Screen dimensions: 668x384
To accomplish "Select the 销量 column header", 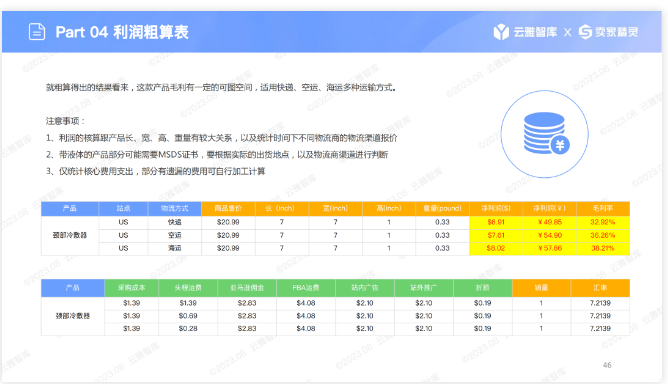I will click(541, 288).
